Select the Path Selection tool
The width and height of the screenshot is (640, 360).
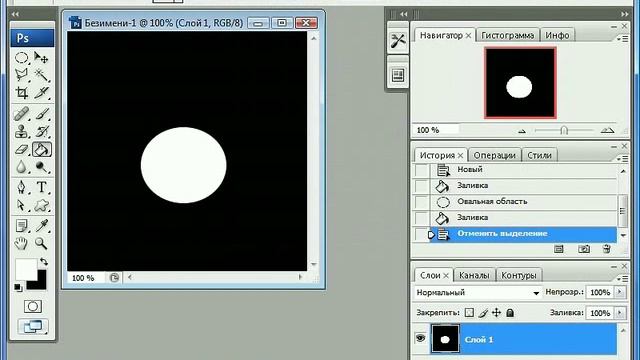(22, 205)
